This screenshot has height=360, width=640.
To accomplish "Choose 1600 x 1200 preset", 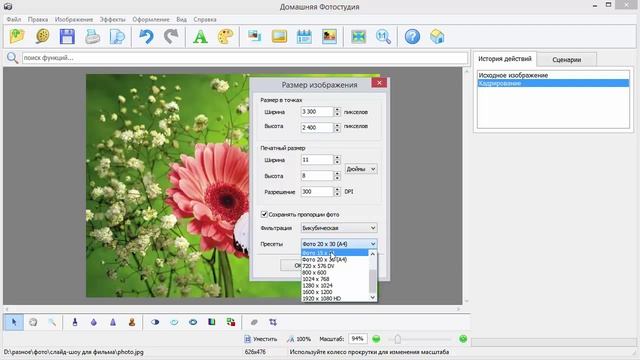I will [335, 292].
